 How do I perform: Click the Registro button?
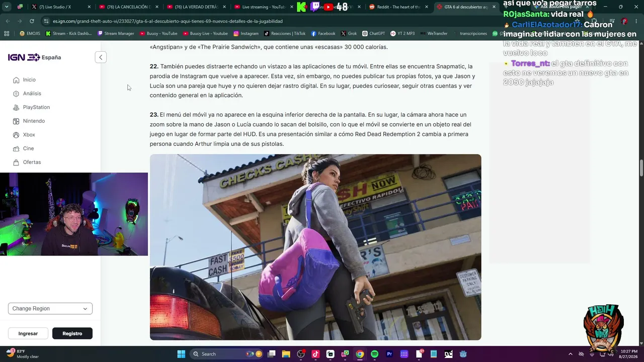pos(72,333)
